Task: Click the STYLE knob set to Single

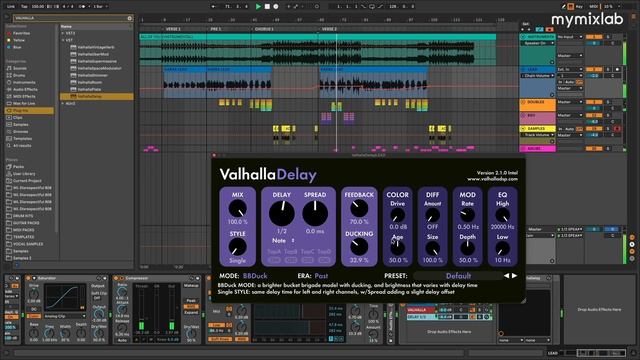Action: tap(237, 247)
